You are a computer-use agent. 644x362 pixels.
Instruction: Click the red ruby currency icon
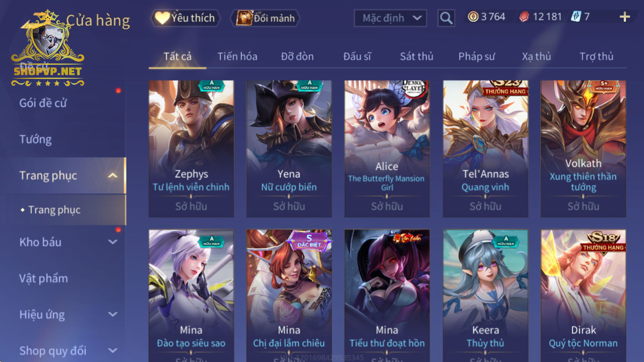click(524, 17)
